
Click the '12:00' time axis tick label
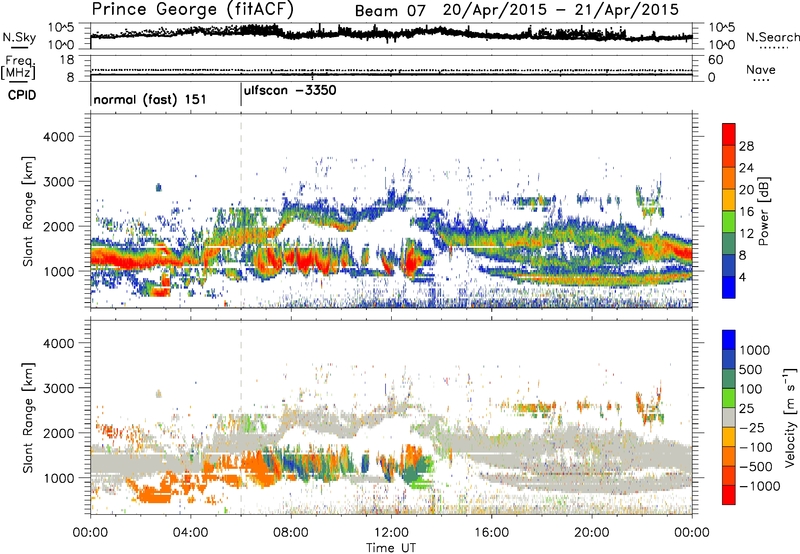tap(391, 533)
